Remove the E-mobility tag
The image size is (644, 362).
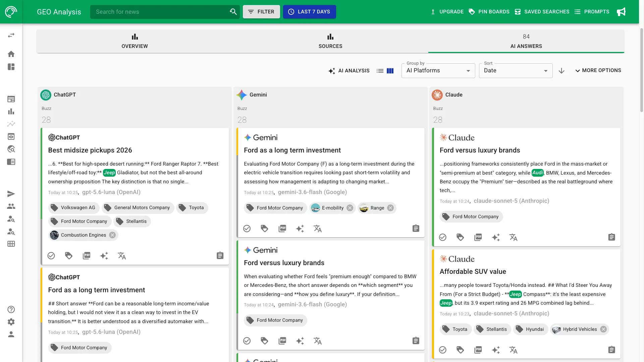[350, 208]
